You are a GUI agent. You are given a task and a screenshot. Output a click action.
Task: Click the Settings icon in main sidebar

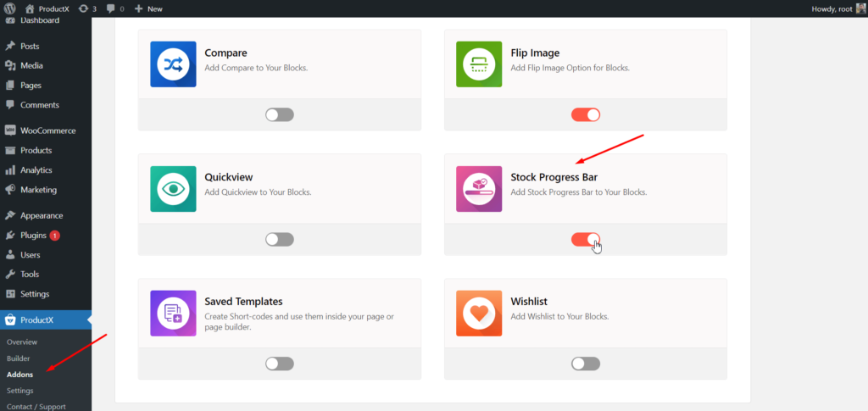point(10,294)
